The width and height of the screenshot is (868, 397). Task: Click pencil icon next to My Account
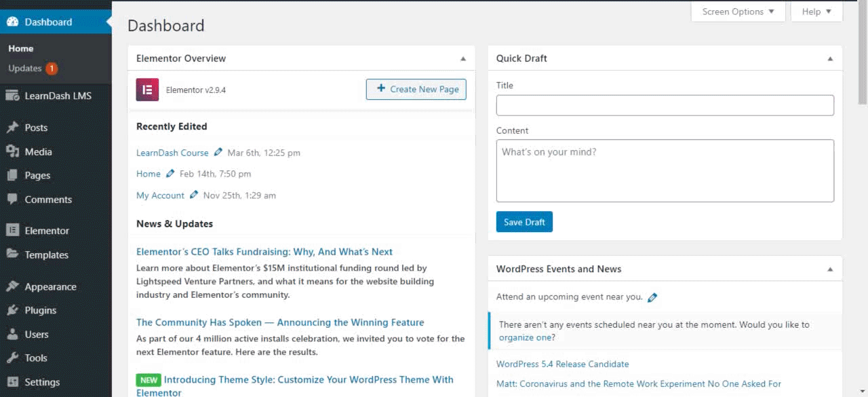(194, 195)
